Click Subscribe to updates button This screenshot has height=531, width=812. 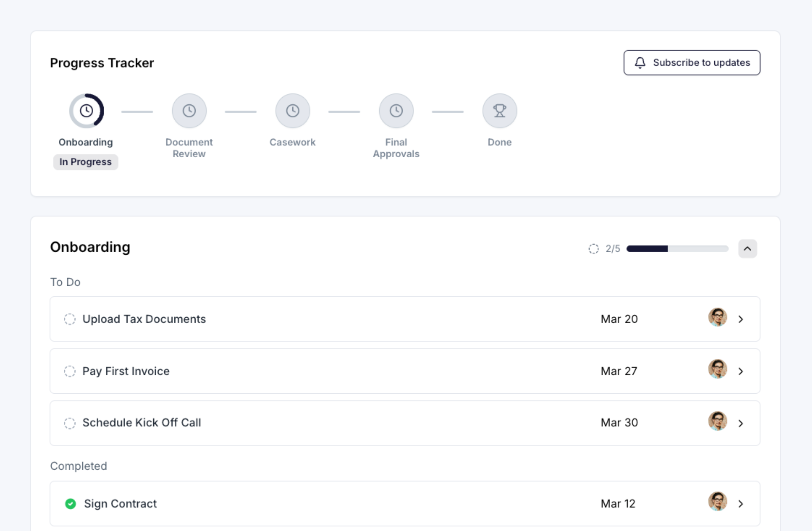pos(692,63)
